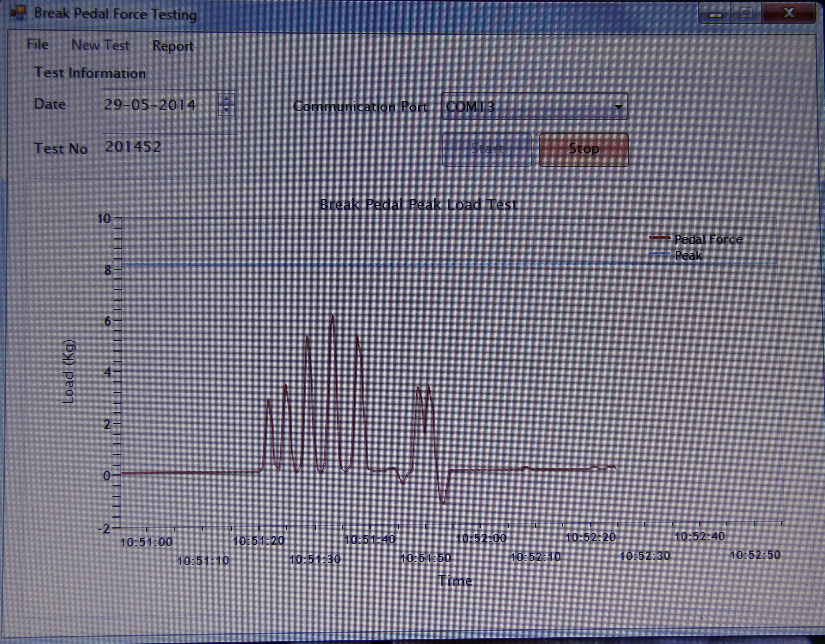The image size is (825, 644).
Task: Click the 10:52:30 time axis label
Action: tap(645, 556)
